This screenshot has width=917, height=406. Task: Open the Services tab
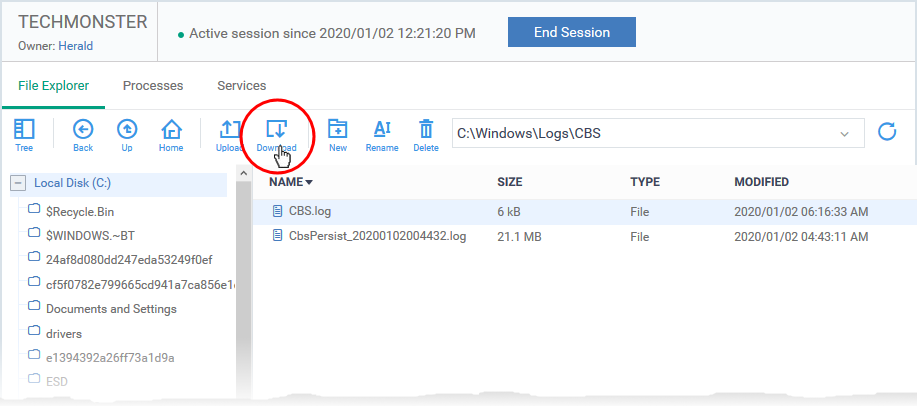[x=241, y=86]
